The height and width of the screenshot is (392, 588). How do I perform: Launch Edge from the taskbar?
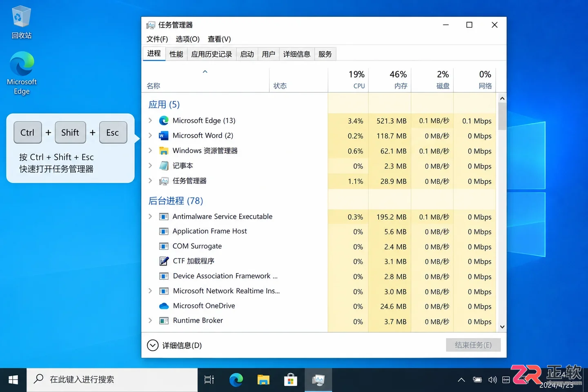pyautogui.click(x=236, y=380)
